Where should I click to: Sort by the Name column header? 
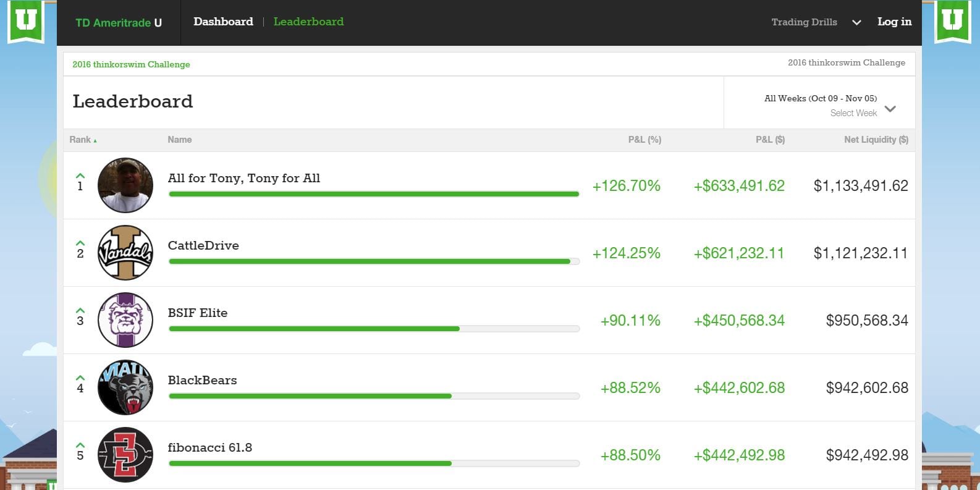point(180,140)
